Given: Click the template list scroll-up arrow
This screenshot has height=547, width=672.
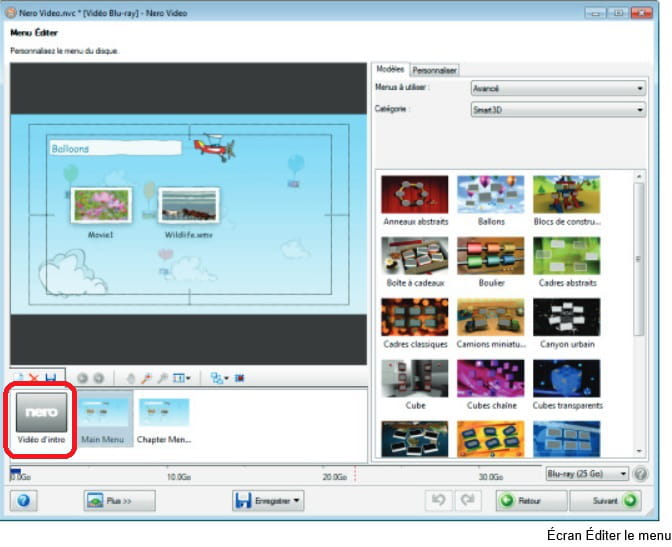Looking at the screenshot, I should 639,176.
